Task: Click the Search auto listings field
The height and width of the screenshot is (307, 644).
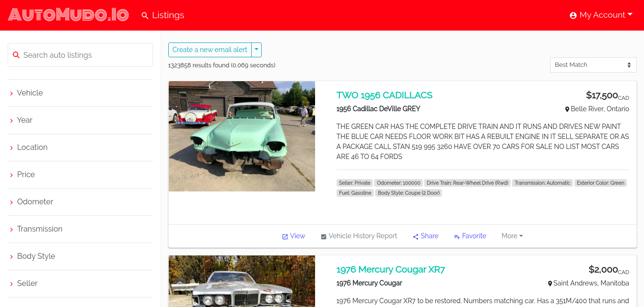Action: (80, 55)
